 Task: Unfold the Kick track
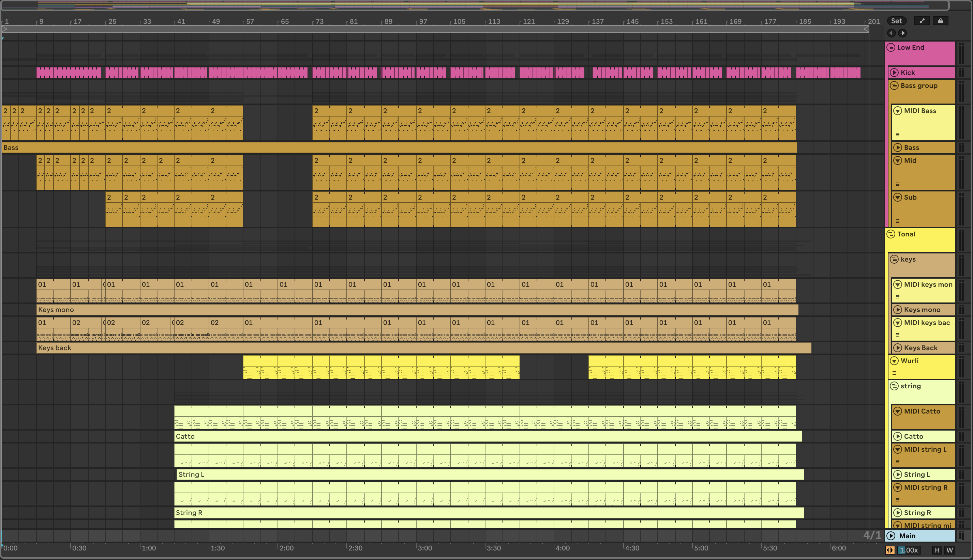pos(895,72)
